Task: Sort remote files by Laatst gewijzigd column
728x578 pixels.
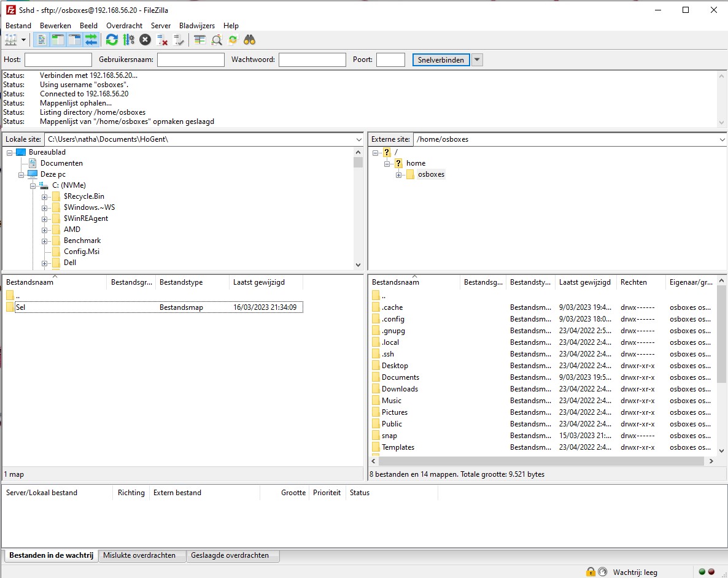Action: [585, 282]
